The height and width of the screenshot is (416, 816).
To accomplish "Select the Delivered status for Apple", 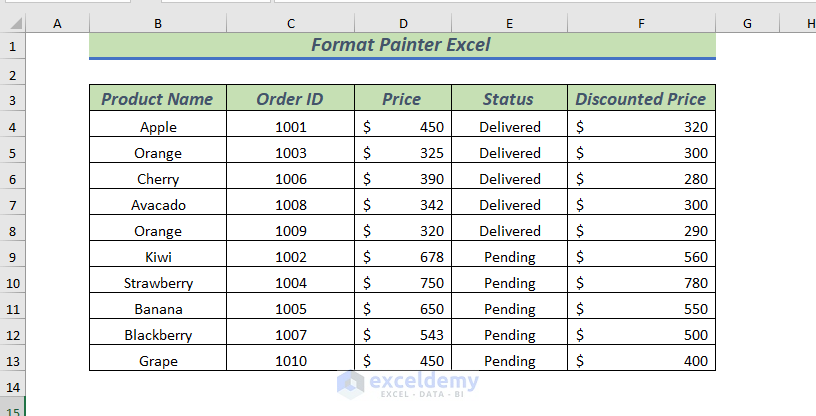I will [509, 127].
